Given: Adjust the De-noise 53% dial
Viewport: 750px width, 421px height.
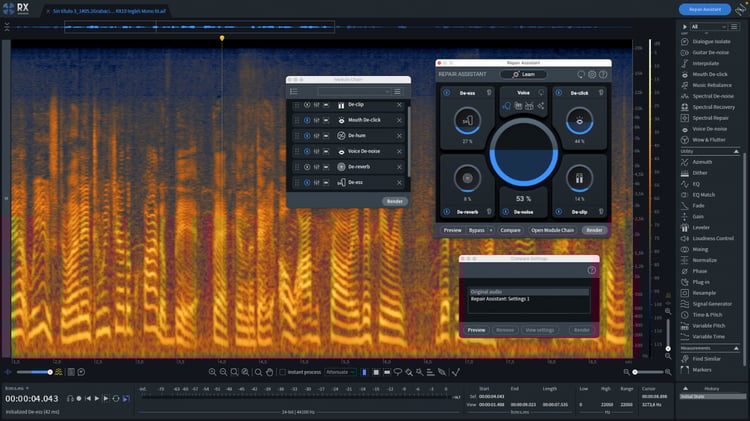Looking at the screenshot, I should [524, 152].
